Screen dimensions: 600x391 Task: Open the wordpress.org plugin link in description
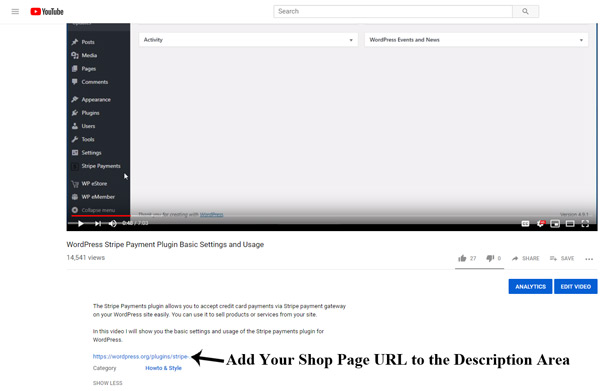click(x=141, y=357)
